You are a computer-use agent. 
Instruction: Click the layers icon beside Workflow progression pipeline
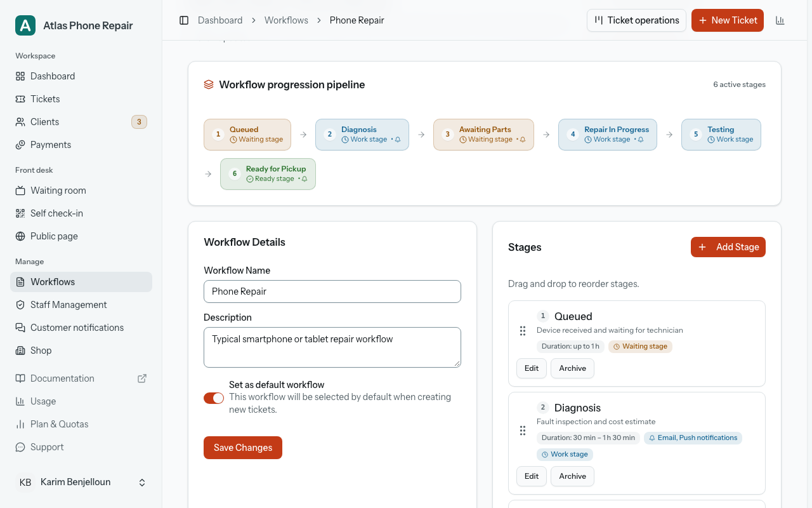[x=209, y=84]
